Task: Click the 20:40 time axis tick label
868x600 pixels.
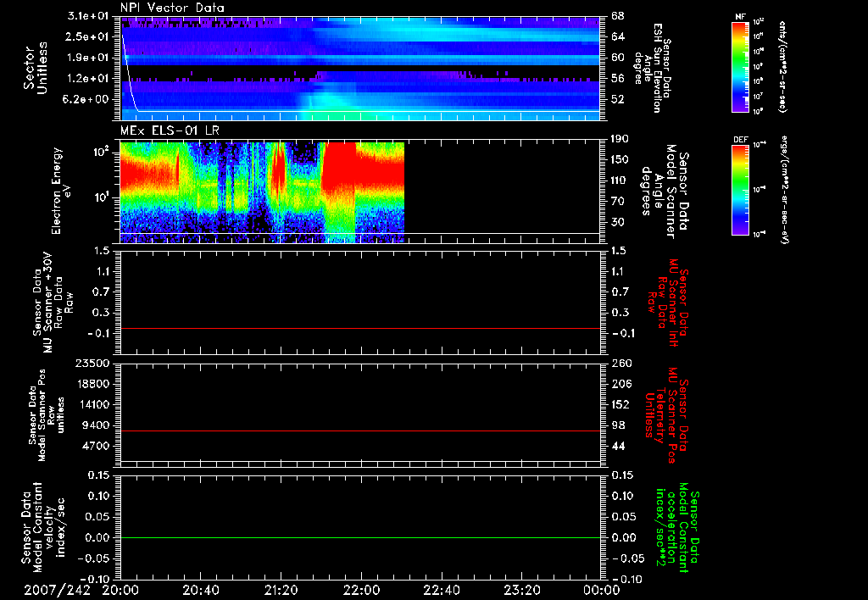Action: point(201,590)
